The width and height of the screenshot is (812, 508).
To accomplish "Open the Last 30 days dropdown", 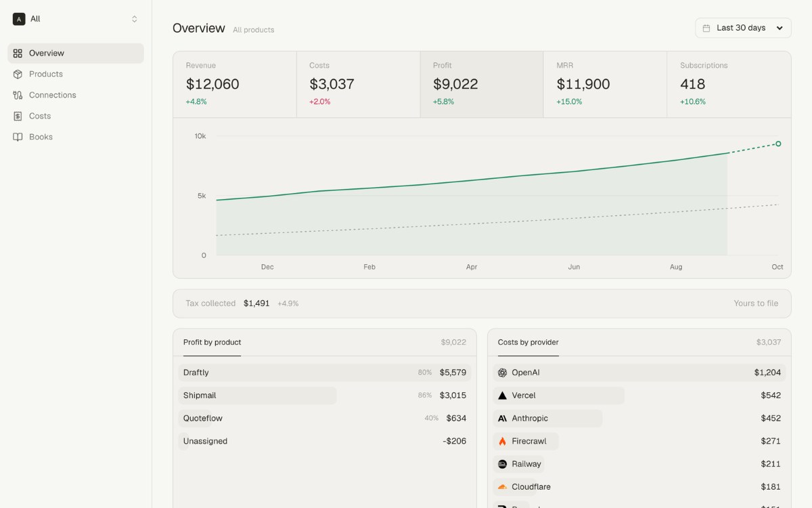I will [x=743, y=28].
